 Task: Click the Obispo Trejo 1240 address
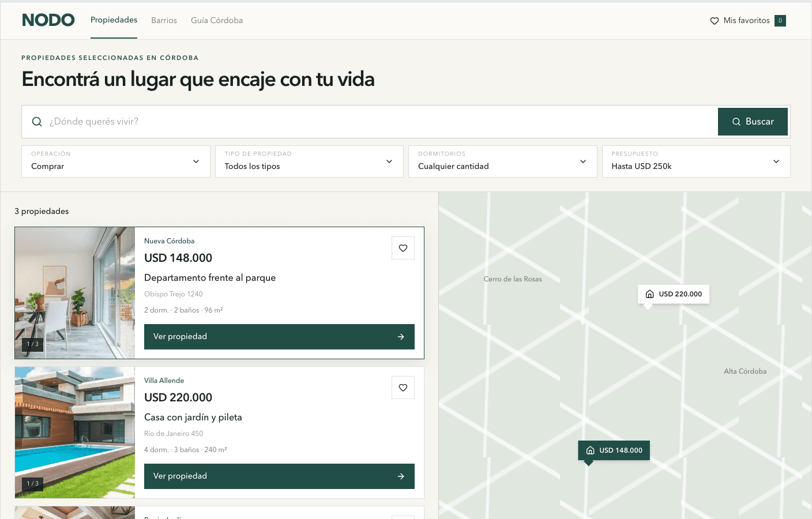click(x=174, y=294)
